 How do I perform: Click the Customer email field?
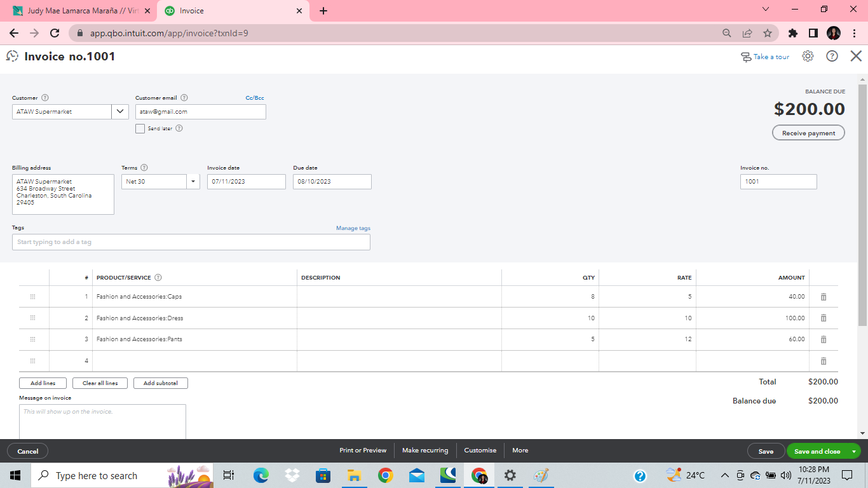tap(201, 112)
